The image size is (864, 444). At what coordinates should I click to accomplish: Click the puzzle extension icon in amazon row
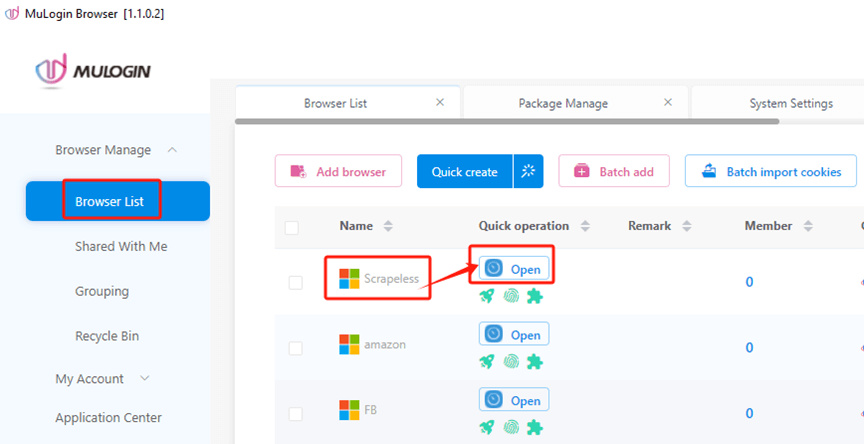(x=534, y=361)
